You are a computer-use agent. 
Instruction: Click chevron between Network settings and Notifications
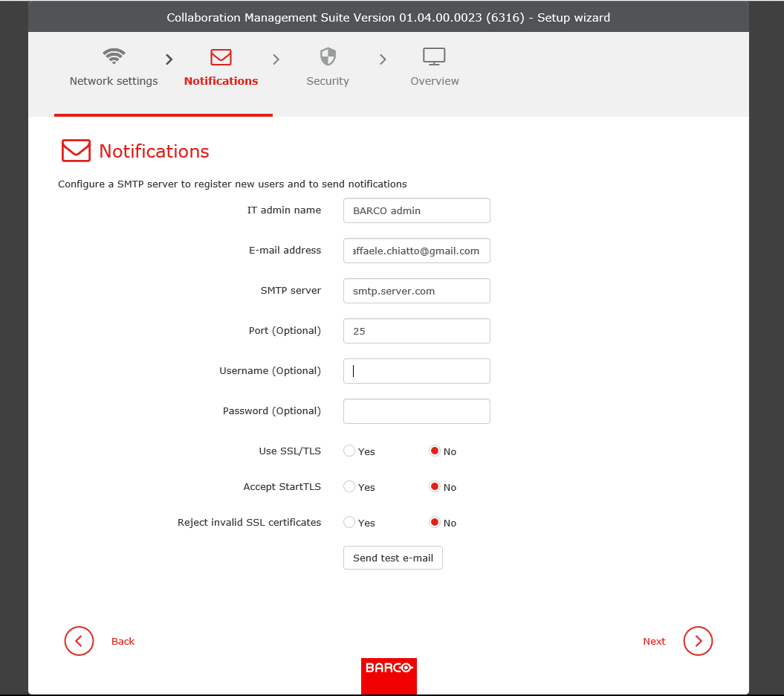tap(169, 59)
